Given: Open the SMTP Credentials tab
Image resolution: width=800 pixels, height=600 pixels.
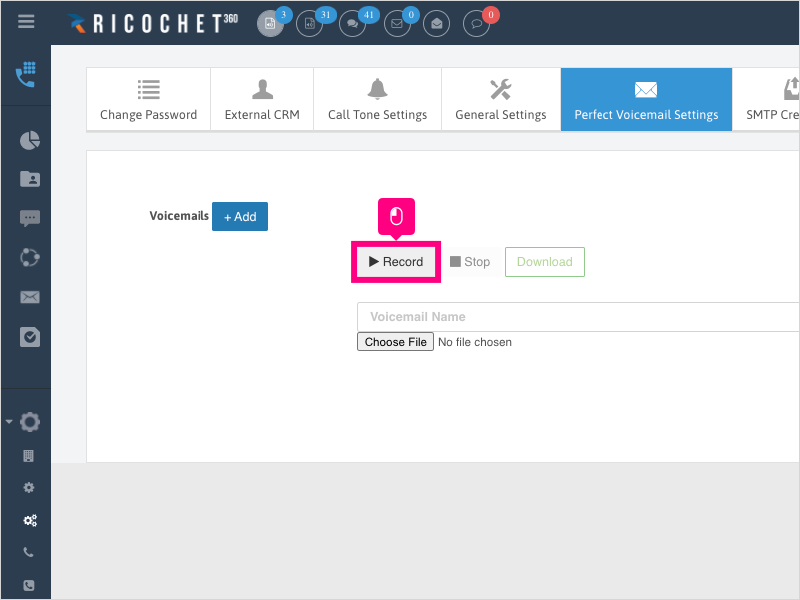Looking at the screenshot, I should coord(766,99).
